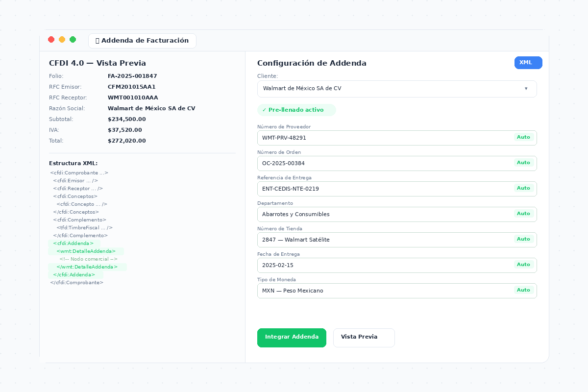
Task: Click Auto badge in Referencia de Entrega
Action: point(523,188)
